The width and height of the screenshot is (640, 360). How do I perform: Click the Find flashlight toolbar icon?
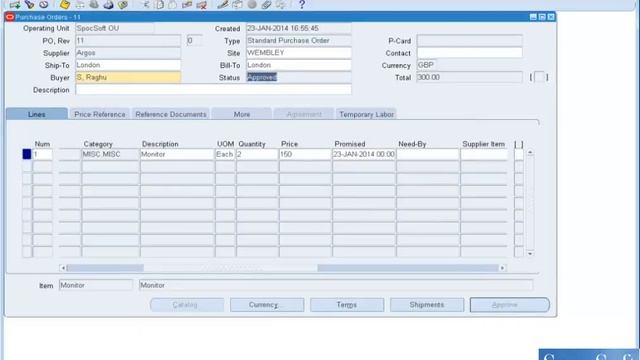[x=29, y=4]
